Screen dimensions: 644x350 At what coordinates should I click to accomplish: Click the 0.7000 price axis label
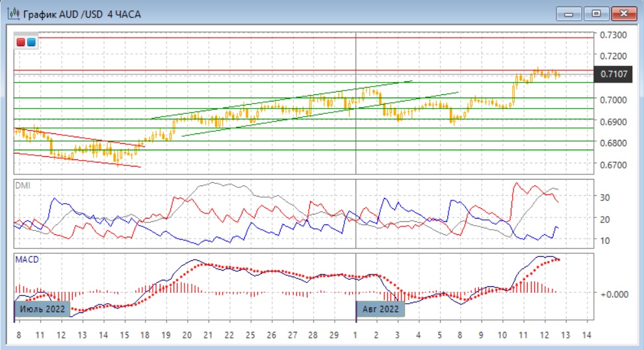[613, 100]
